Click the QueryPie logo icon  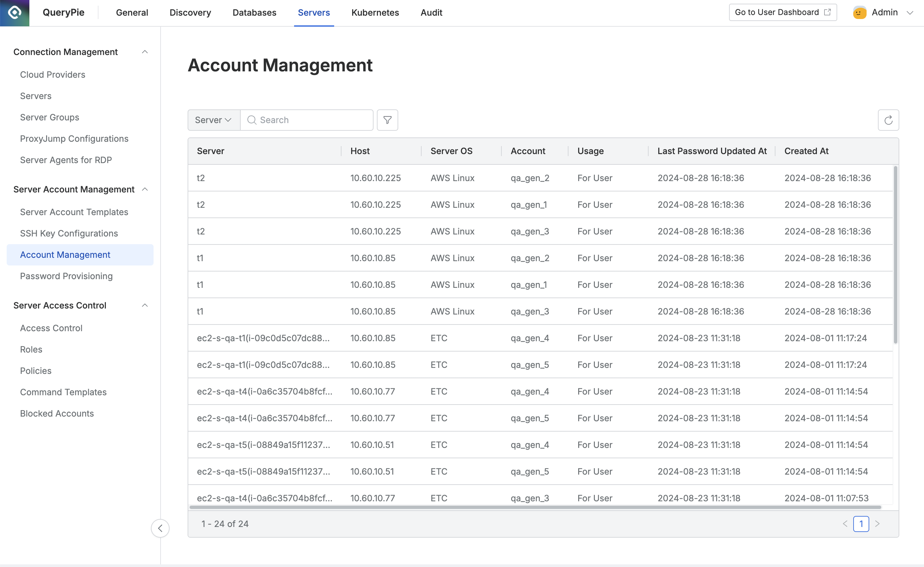click(14, 13)
